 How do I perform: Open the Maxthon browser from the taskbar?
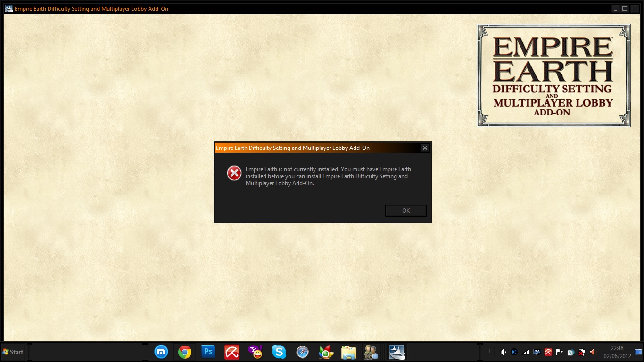161,352
